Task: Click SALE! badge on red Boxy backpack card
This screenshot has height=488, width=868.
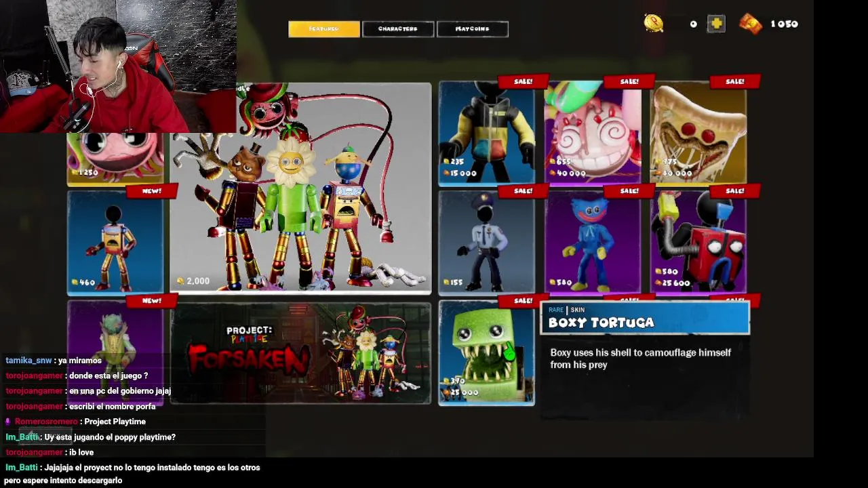Action: tap(735, 191)
